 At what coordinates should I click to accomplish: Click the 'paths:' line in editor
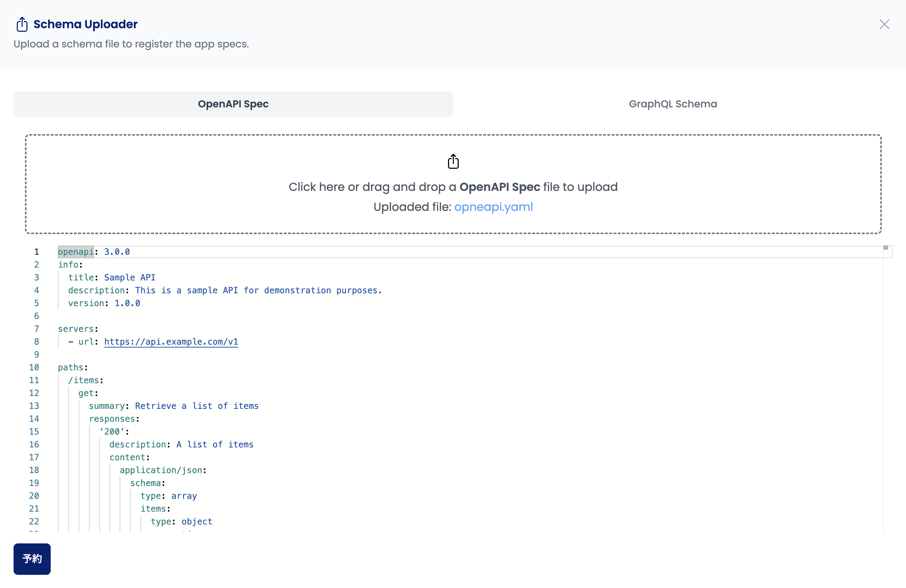click(x=73, y=367)
